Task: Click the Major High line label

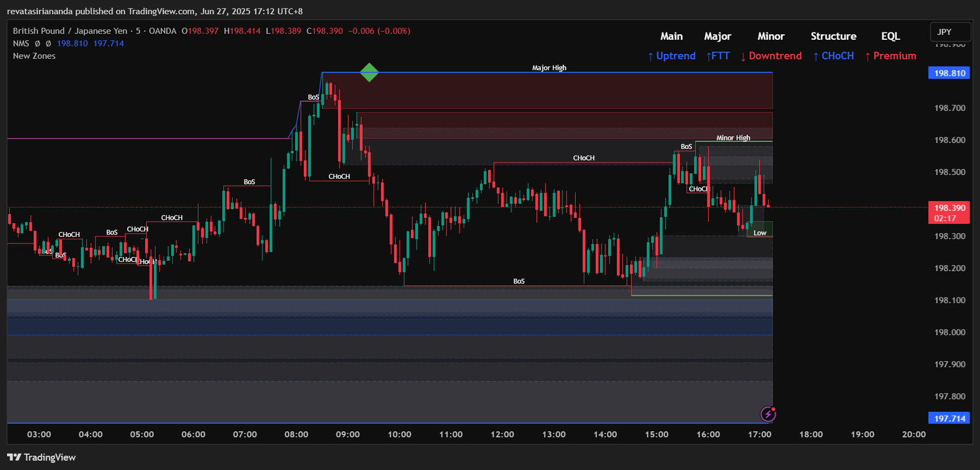Action: (x=549, y=68)
